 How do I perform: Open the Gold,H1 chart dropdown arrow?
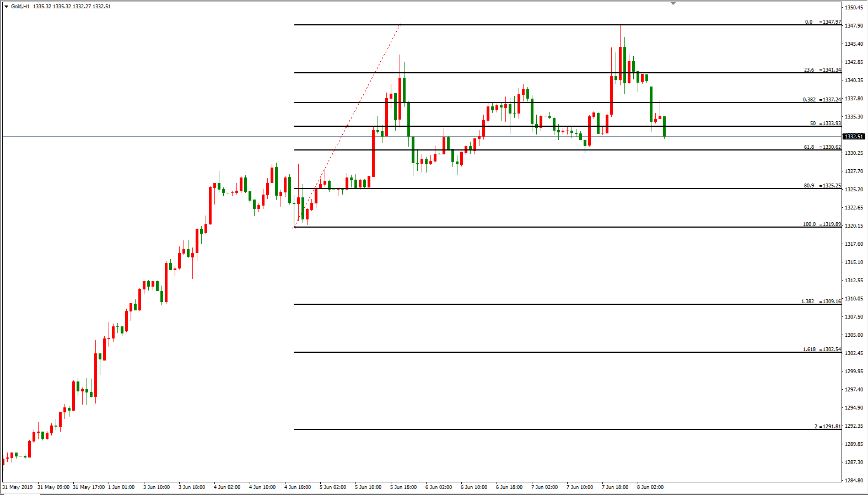pyautogui.click(x=6, y=7)
